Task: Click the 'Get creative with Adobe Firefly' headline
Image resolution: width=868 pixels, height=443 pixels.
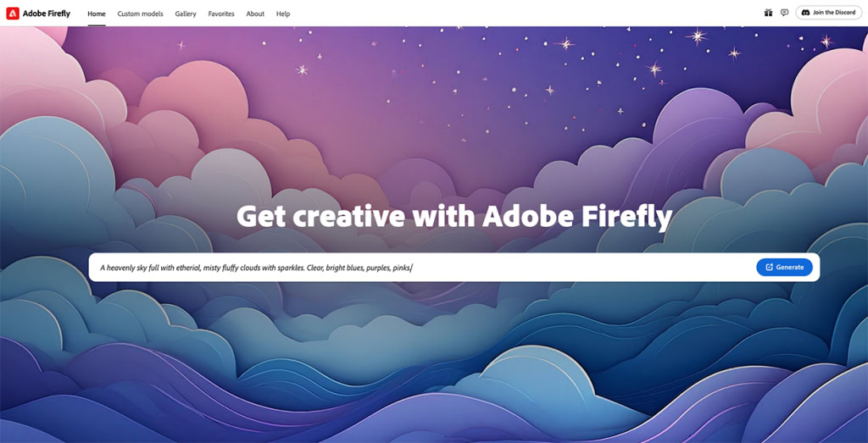Action: click(x=454, y=216)
